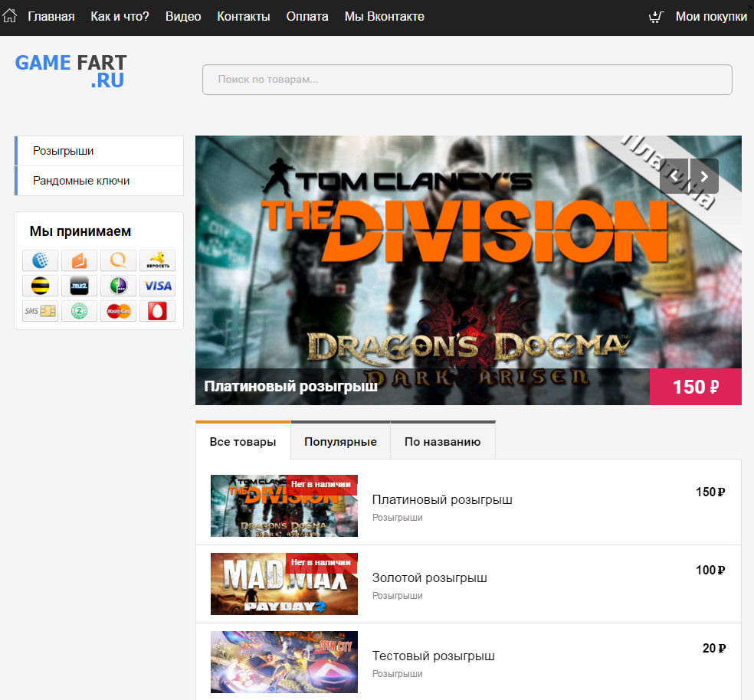Open the shopping cart icon
The image size is (754, 700).
click(x=656, y=17)
